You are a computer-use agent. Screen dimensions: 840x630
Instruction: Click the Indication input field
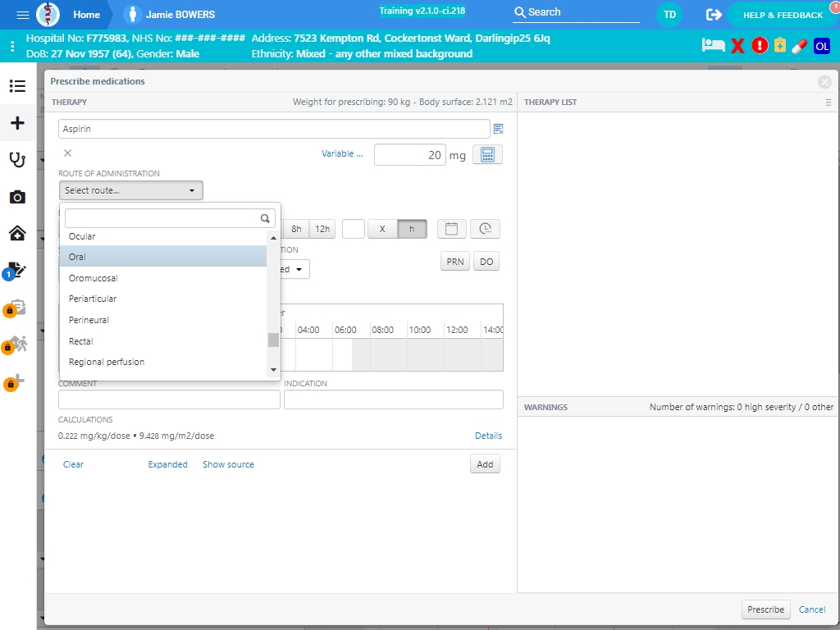point(393,399)
